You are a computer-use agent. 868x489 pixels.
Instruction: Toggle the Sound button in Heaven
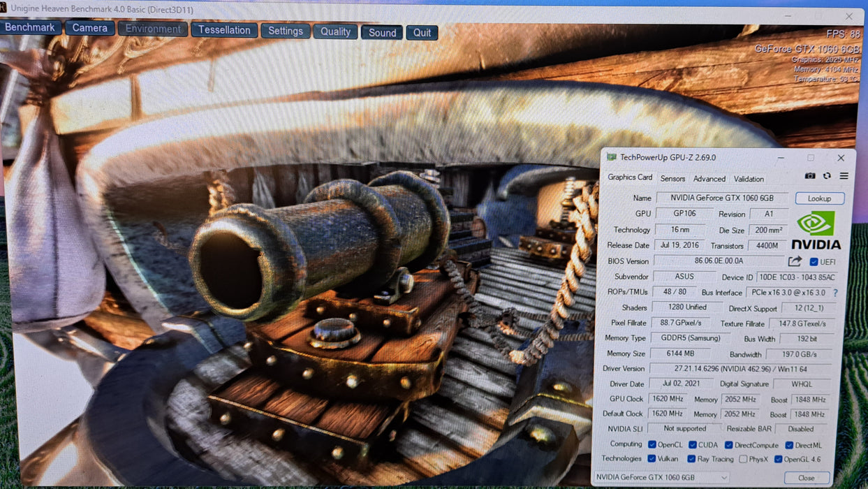tap(382, 32)
